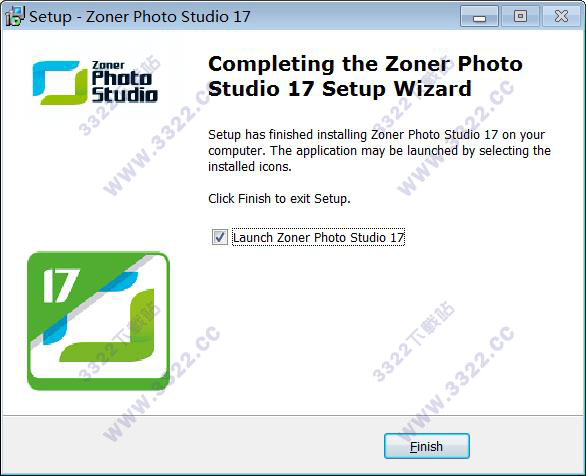586x476 pixels.
Task: Click the www.3322.cc watermark under the heading
Action: tap(454, 138)
